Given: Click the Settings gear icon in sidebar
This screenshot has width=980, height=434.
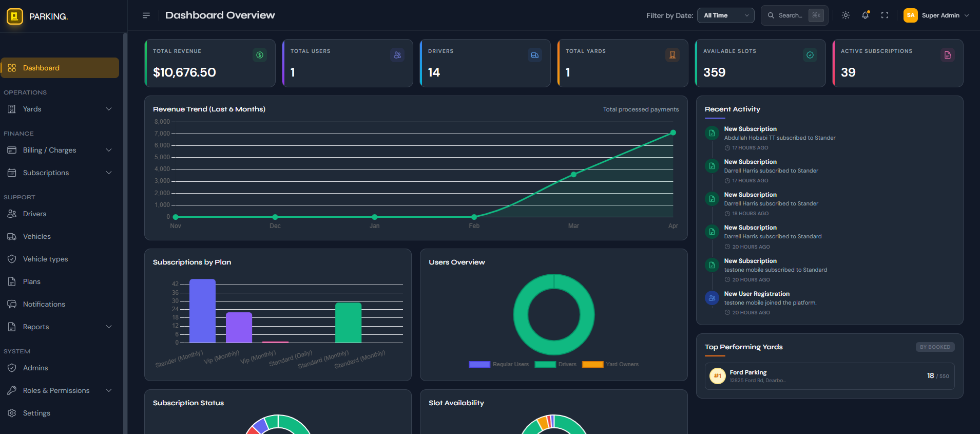Looking at the screenshot, I should click(x=12, y=413).
